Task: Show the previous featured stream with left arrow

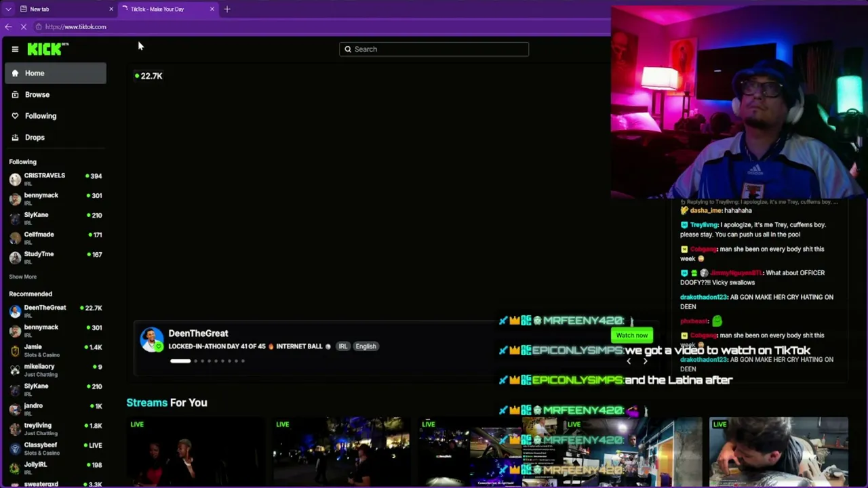Action: 629,361
